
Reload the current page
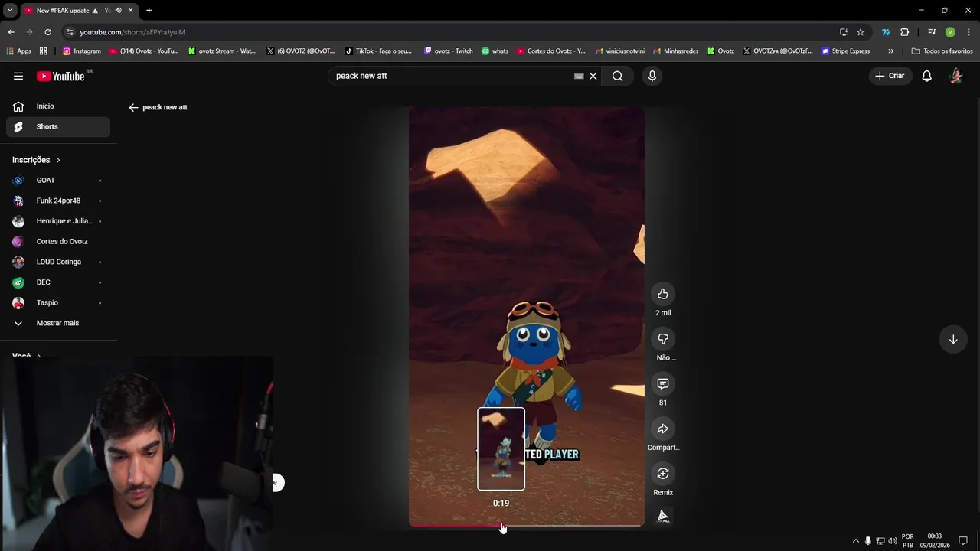(x=47, y=32)
